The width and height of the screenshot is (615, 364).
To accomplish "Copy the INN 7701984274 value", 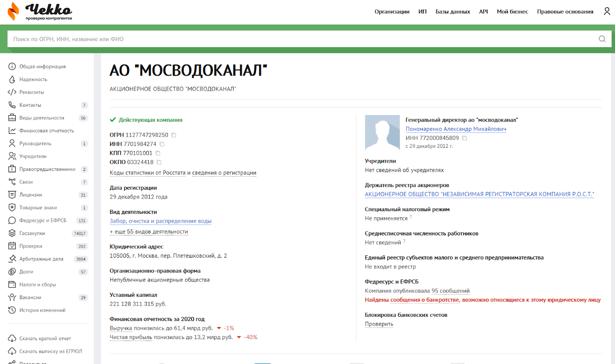I will 162,144.
